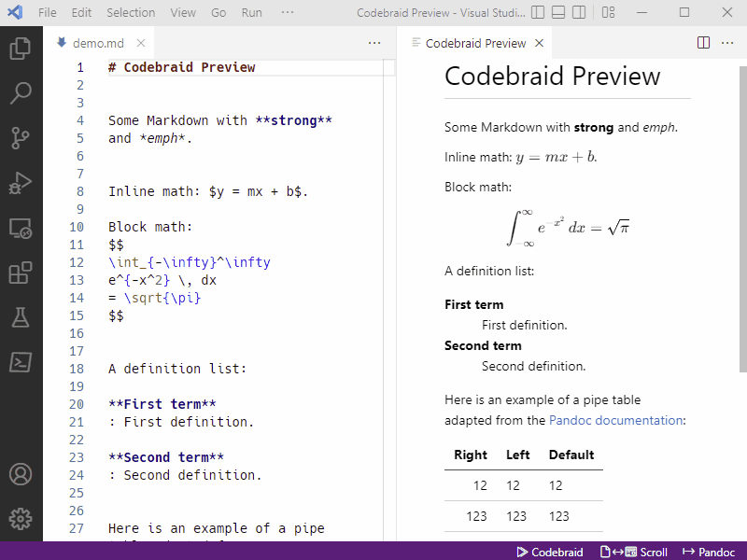Toggle the secondary side bar layout
This screenshot has height=560, width=747.
[579, 12]
